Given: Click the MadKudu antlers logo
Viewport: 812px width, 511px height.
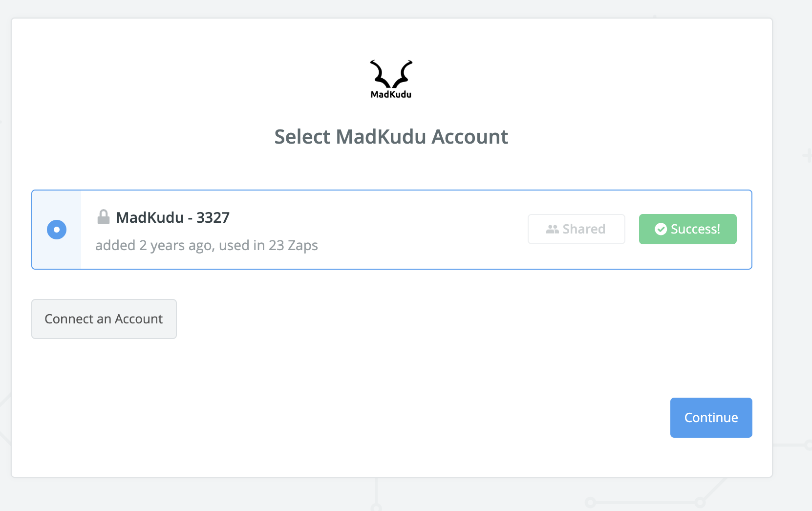Looking at the screenshot, I should pos(391,73).
